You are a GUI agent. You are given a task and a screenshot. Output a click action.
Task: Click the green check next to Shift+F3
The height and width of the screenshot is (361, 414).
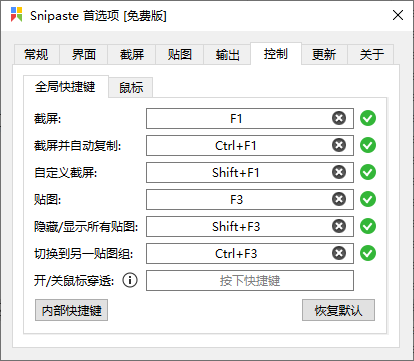point(368,226)
